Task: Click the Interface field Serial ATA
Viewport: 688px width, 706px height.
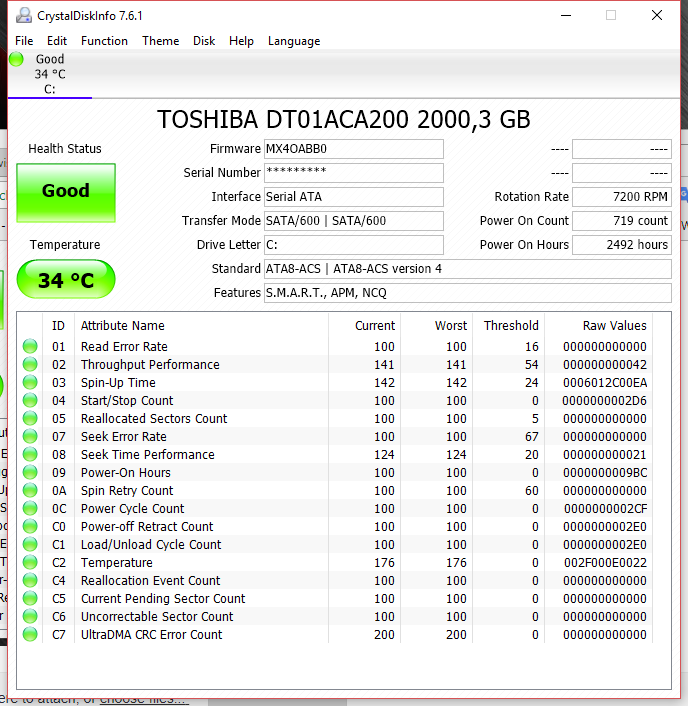Action: (x=353, y=197)
